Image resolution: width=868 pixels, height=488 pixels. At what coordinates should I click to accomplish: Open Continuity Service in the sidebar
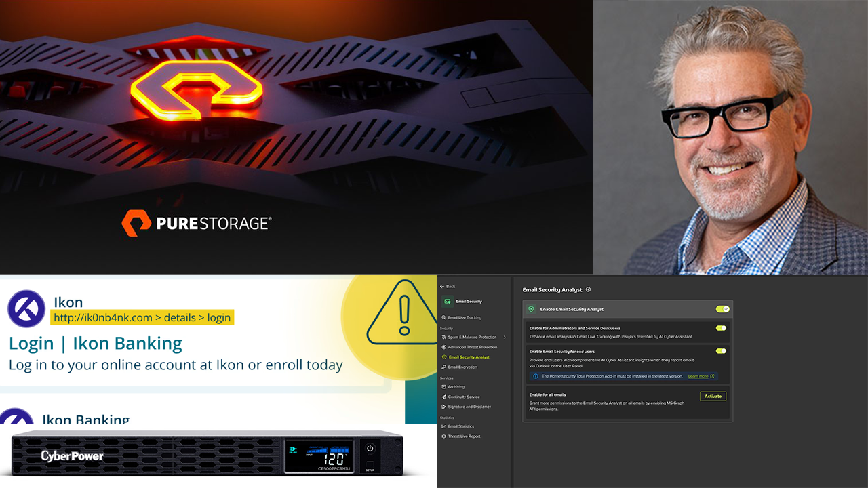[460, 397]
